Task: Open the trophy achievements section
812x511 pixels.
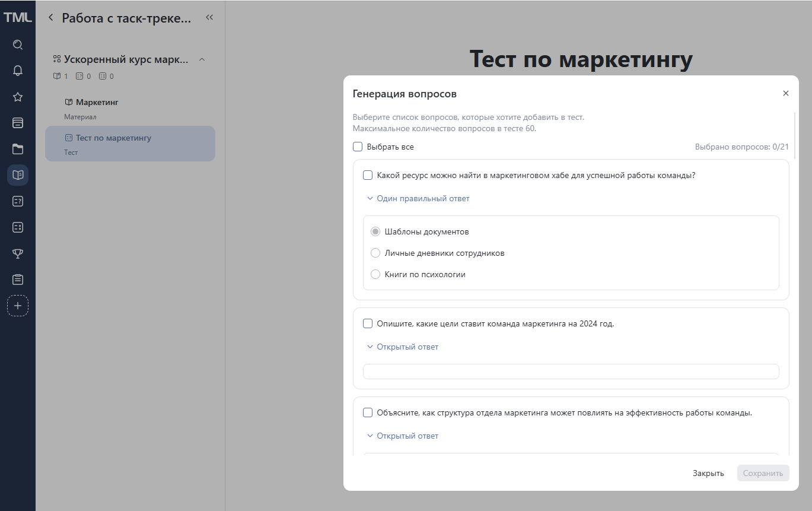Action: click(18, 253)
